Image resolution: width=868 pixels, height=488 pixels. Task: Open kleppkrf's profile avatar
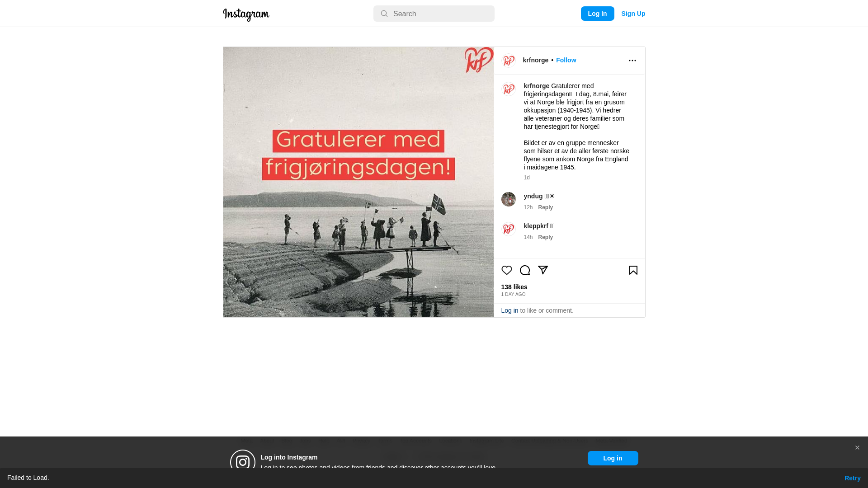coord(509,229)
